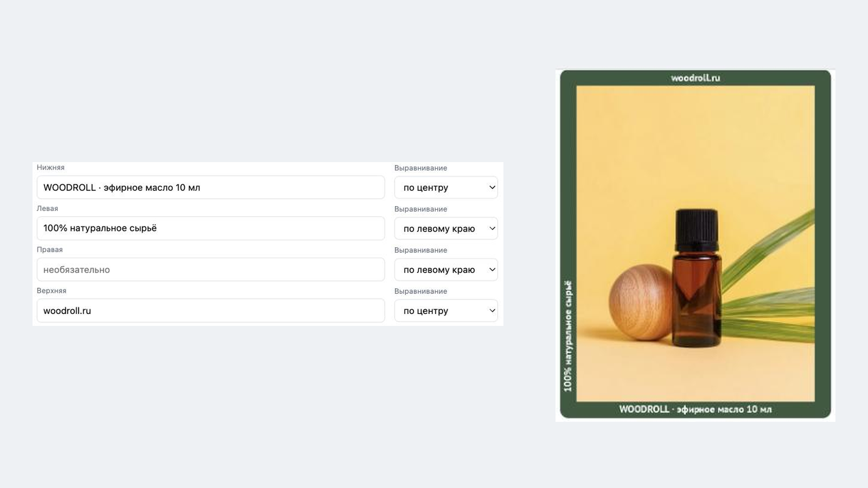
Task: Open the alignment dropdown for Левая caption
Action: (x=446, y=229)
